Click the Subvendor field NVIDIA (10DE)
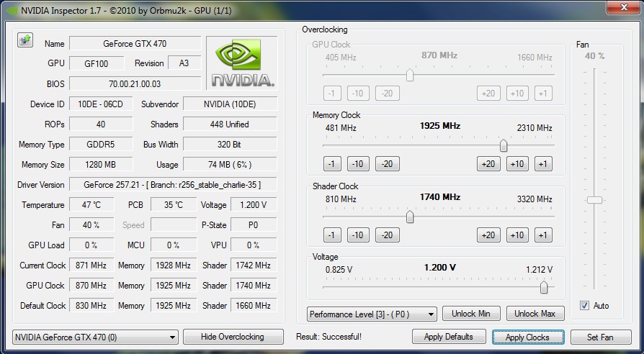 coord(230,104)
